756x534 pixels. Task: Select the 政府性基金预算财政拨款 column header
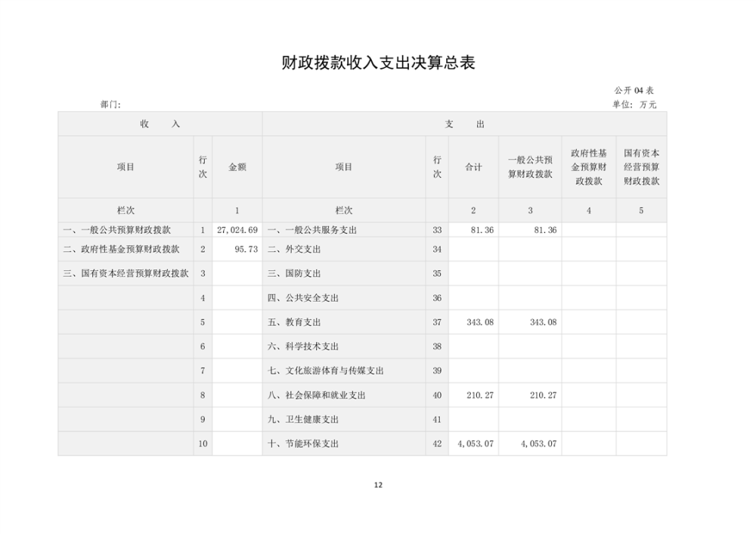point(588,167)
